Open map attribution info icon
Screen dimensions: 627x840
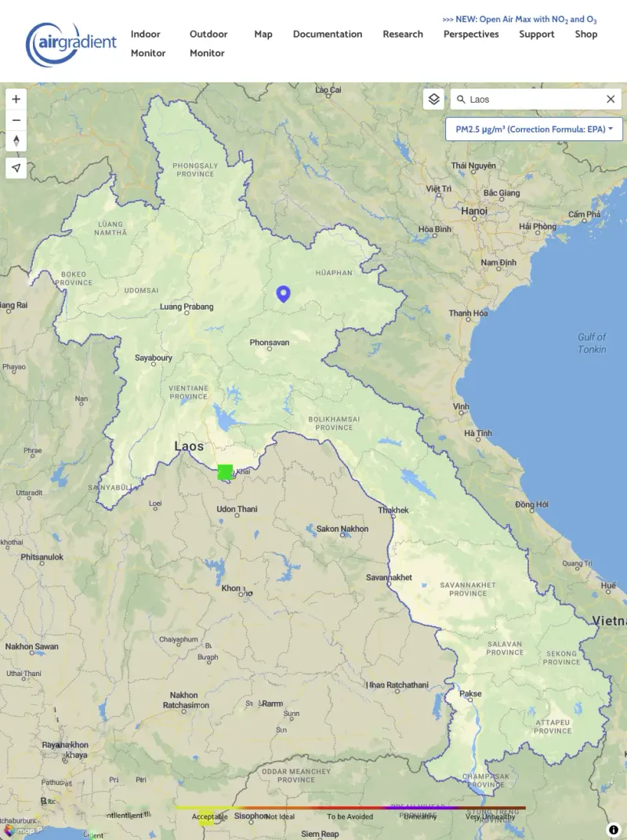click(x=614, y=829)
